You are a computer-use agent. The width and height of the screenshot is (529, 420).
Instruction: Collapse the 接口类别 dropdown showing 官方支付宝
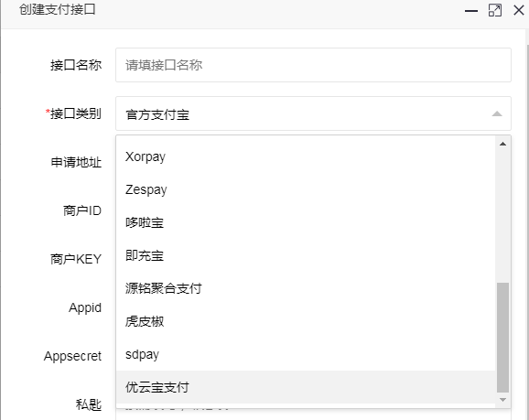click(x=313, y=113)
